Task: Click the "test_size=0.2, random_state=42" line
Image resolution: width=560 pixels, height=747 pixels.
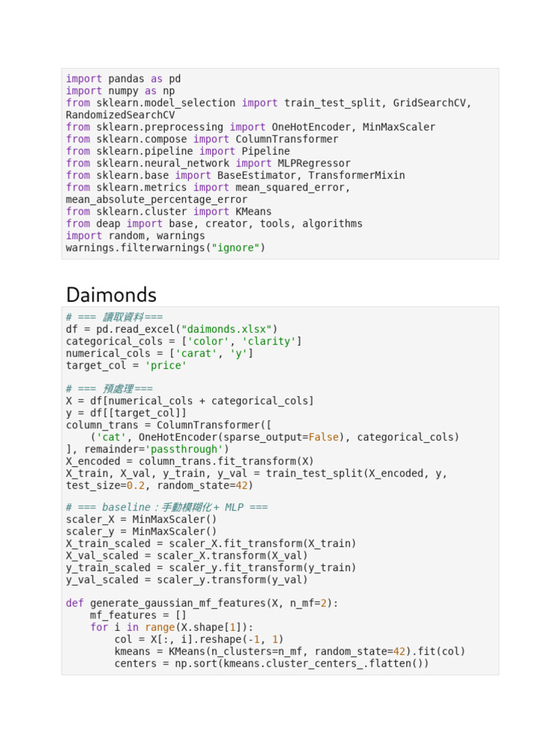Action: (160, 485)
